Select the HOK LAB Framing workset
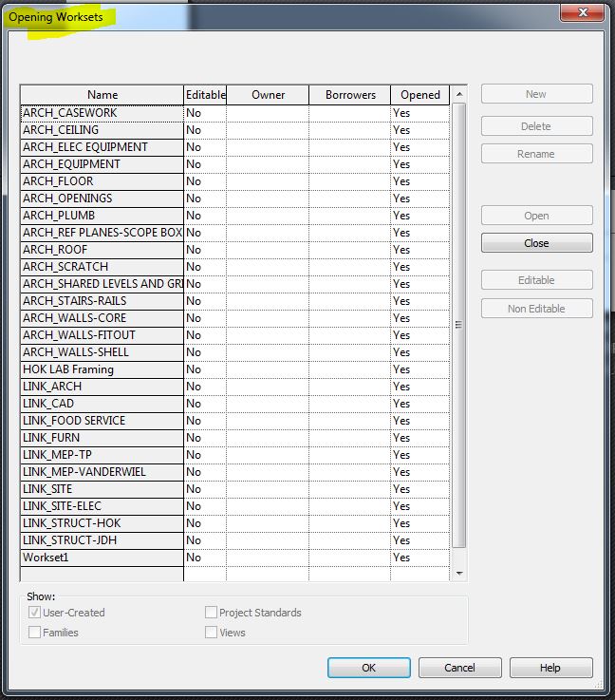 coord(102,369)
